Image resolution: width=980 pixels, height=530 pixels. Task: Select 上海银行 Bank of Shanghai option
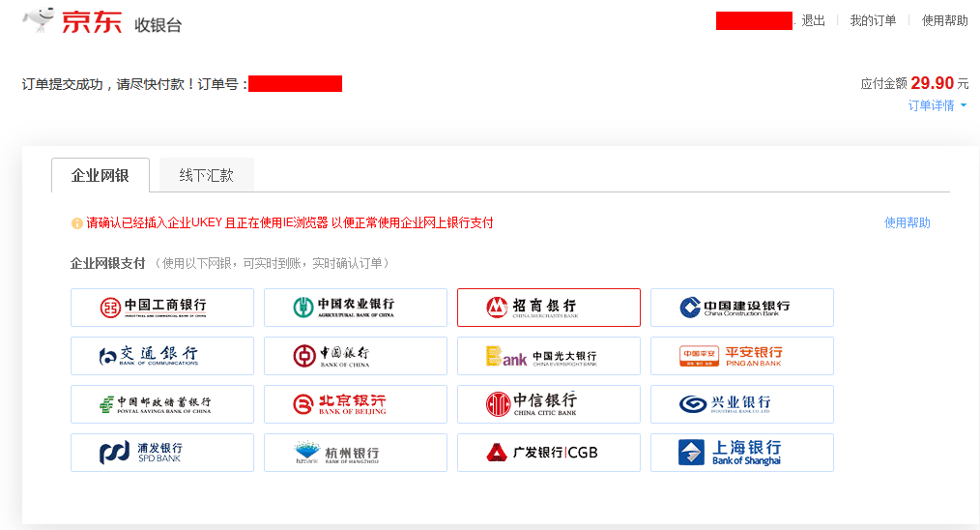(742, 453)
